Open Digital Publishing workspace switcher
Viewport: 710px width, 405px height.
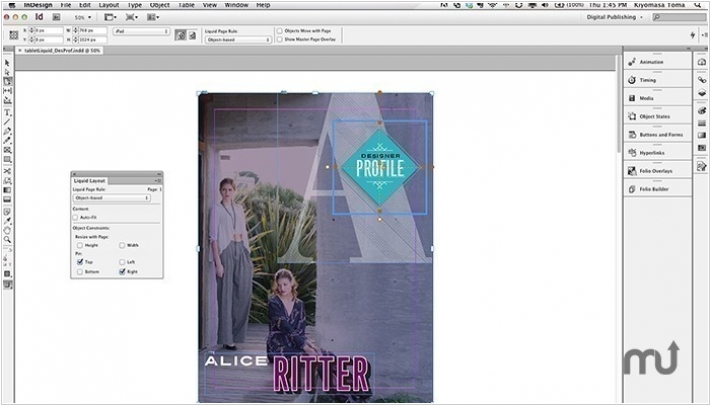pos(614,17)
